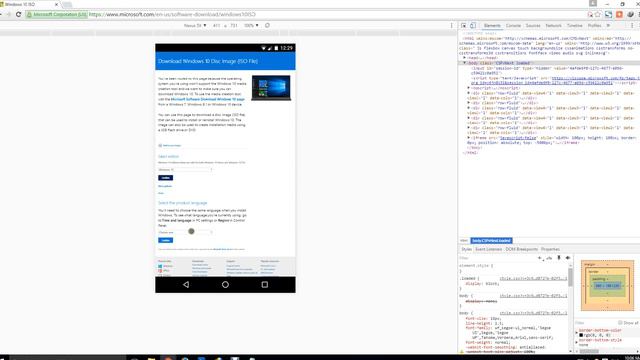Toggle element state pin icon in Styles
Screen dimensions: 640x360
coord(559,258)
